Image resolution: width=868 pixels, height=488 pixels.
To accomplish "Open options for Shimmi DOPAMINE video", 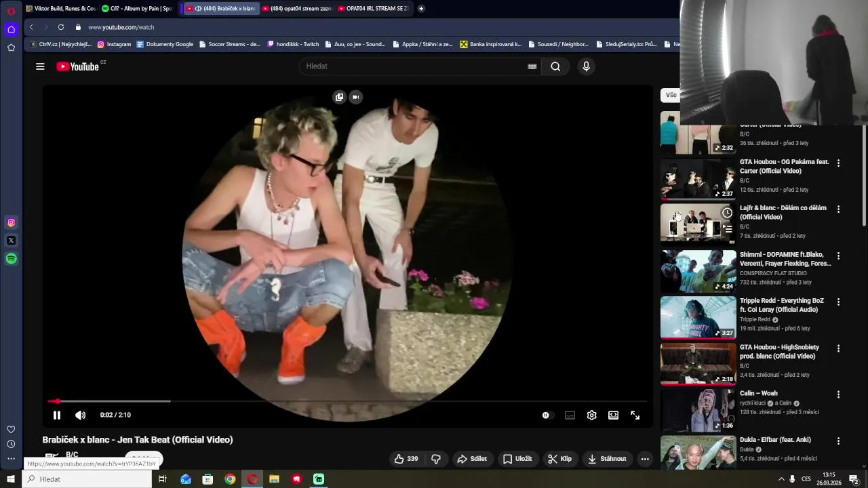I will (838, 256).
